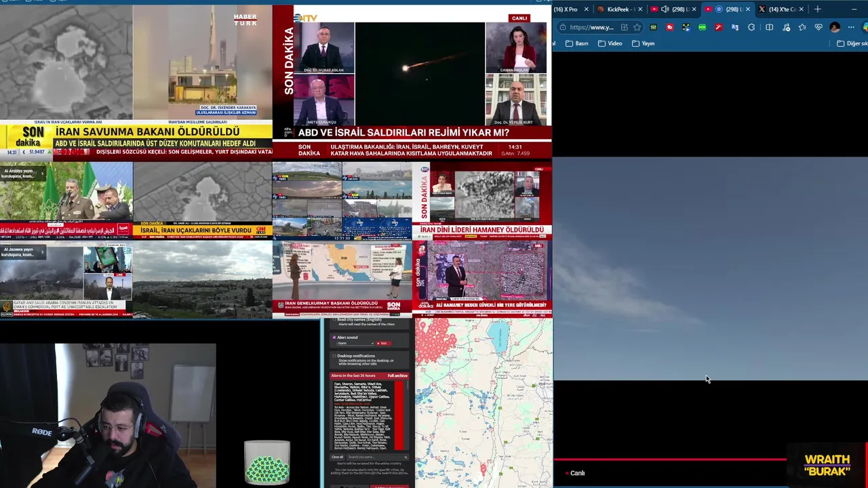The image size is (868, 488).
Task: Open the browser three-dots menu
Action: pyautogui.click(x=851, y=27)
